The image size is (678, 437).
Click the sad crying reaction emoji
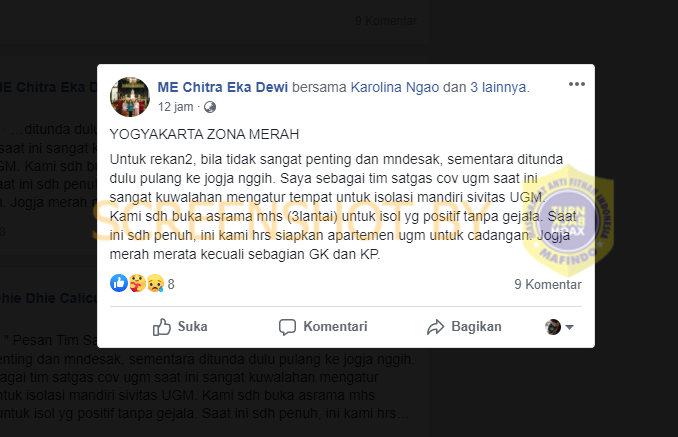coord(156,284)
